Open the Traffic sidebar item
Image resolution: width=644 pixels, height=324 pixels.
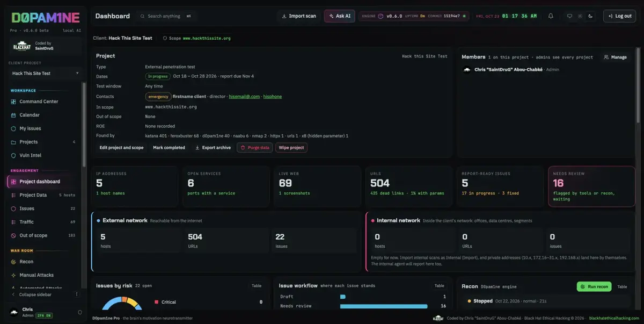[43, 222]
